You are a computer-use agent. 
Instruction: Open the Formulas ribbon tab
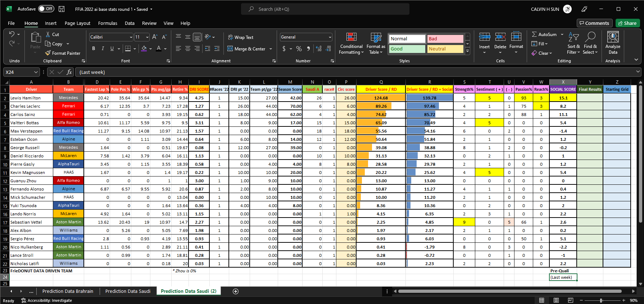click(x=108, y=23)
